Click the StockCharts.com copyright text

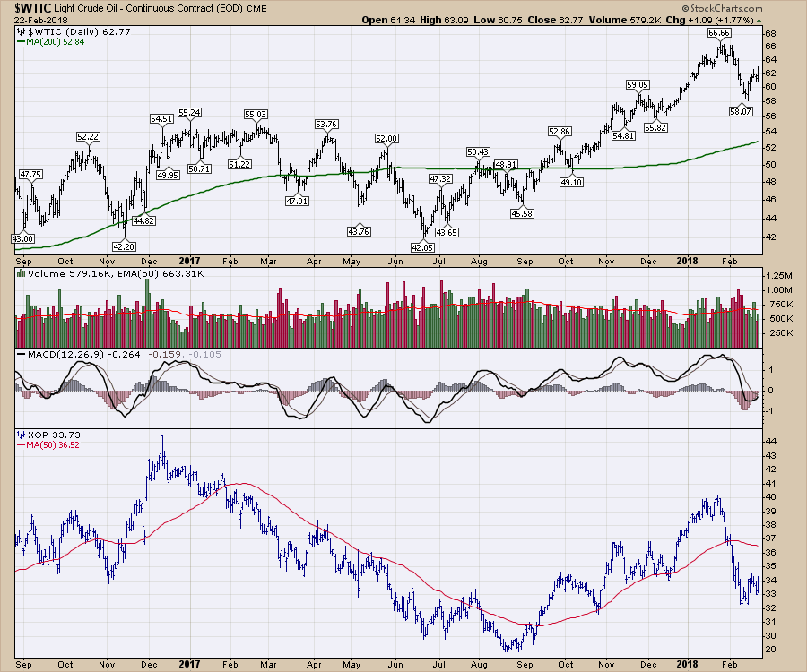[x=722, y=9]
